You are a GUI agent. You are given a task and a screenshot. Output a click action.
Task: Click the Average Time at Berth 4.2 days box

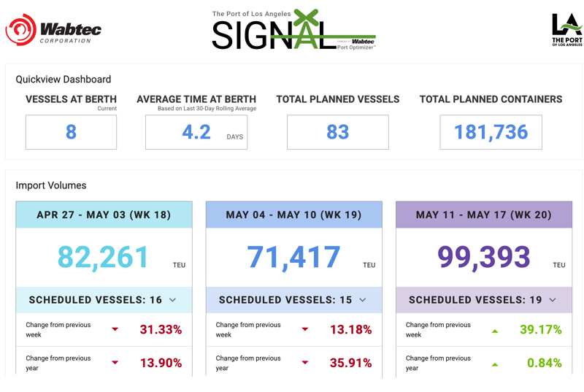tap(196, 132)
